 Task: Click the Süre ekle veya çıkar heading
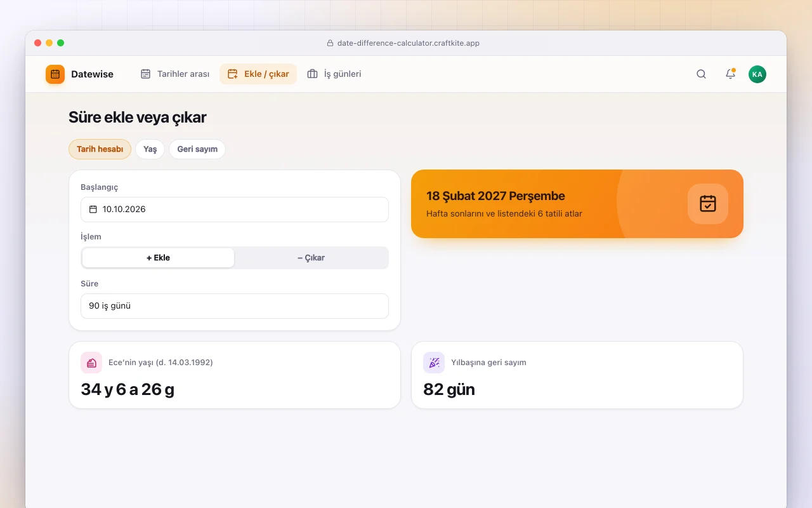pyautogui.click(x=138, y=117)
